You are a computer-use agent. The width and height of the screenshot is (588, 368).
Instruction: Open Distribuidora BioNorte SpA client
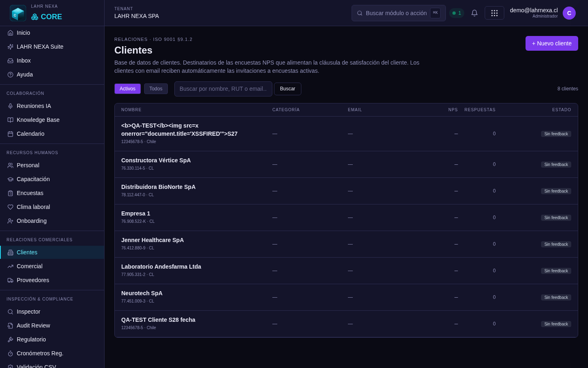point(158,187)
